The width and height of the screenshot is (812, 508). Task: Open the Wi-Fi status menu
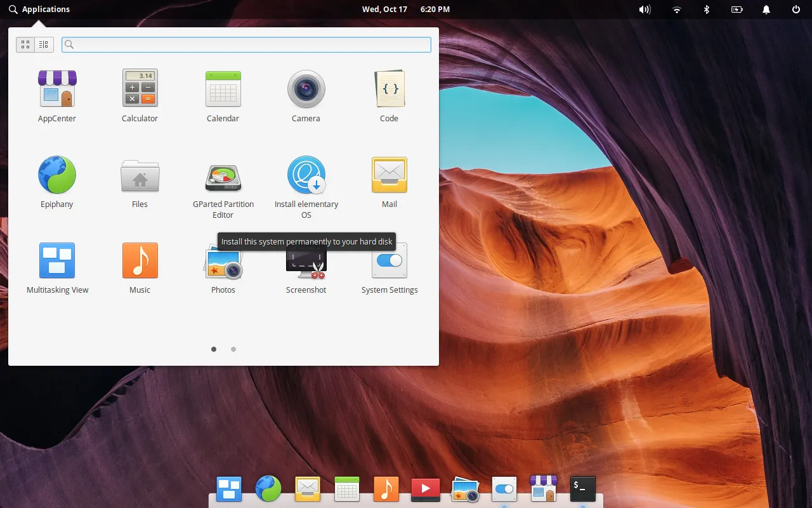pos(676,10)
